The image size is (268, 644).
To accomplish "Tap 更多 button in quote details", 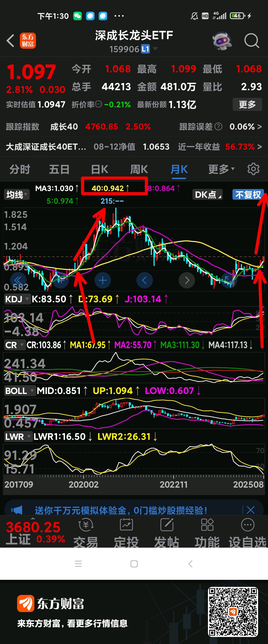I will pyautogui.click(x=247, y=104).
